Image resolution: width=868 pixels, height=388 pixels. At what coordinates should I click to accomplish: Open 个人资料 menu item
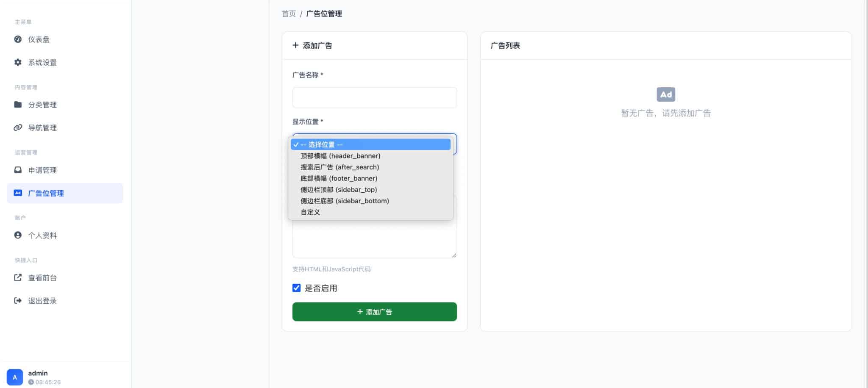65,235
